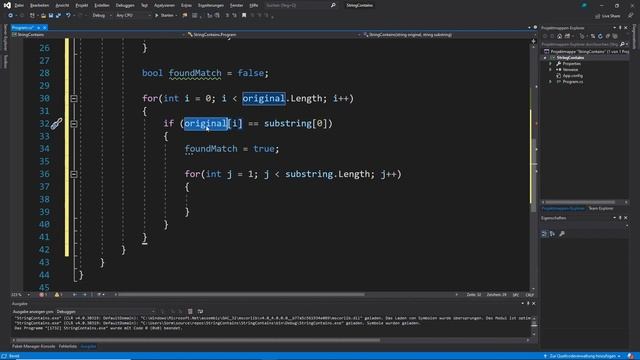
Task: Expand the Program.cs node in solution tree
Action: pyautogui.click(x=550, y=82)
